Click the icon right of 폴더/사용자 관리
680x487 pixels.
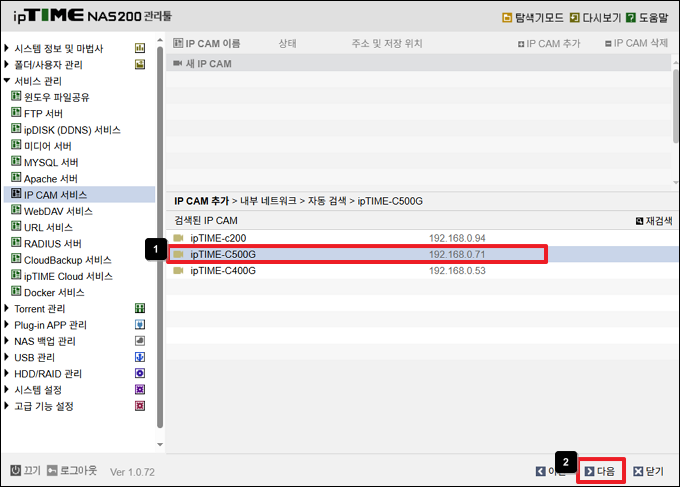140,65
